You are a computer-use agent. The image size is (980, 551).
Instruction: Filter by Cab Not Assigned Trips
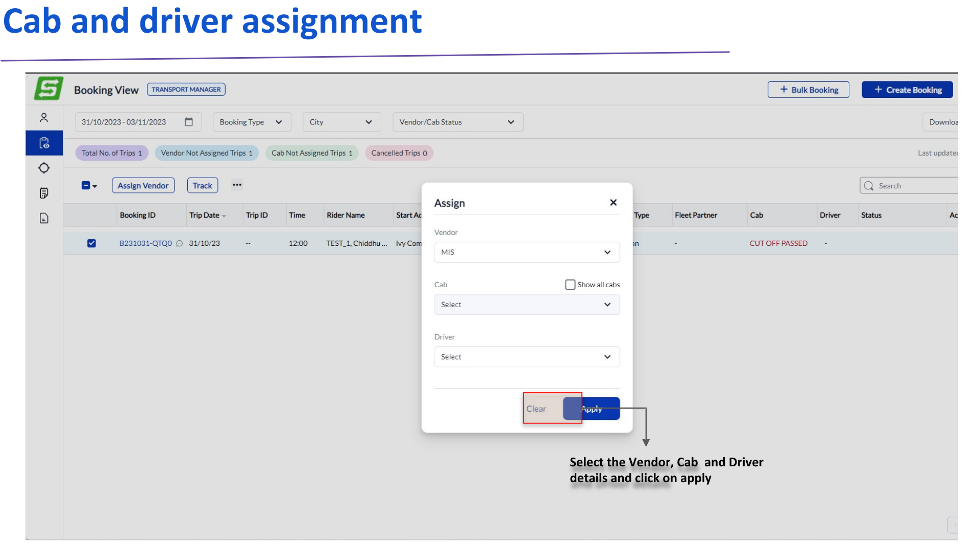pyautogui.click(x=312, y=153)
